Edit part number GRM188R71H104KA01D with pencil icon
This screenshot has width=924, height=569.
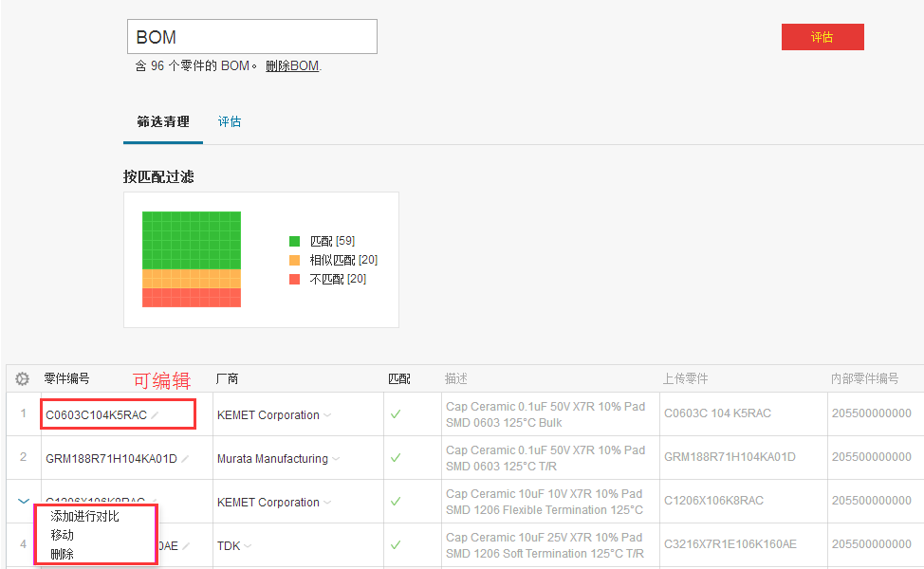click(x=184, y=459)
